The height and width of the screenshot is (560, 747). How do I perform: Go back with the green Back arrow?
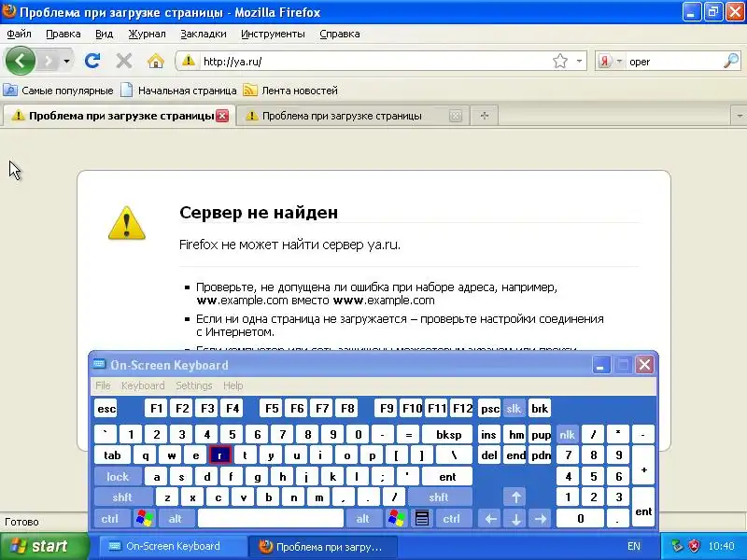pos(20,61)
